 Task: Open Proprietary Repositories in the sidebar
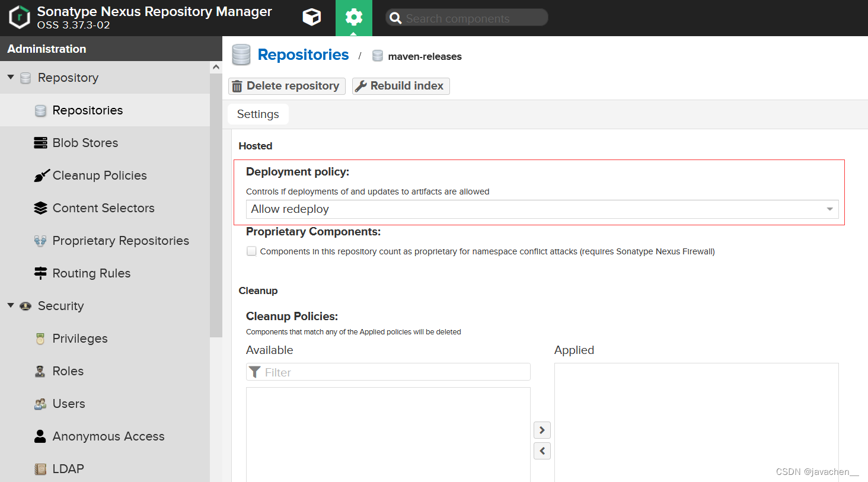[x=105, y=241]
